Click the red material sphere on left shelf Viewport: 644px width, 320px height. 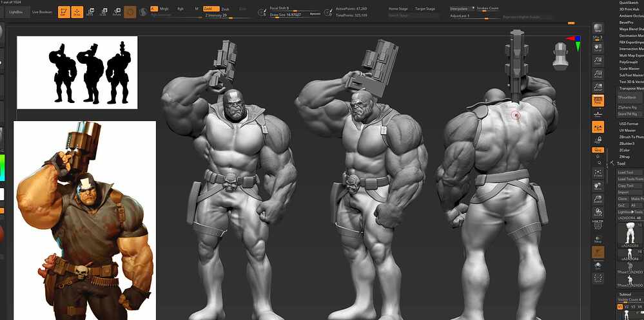[2, 234]
